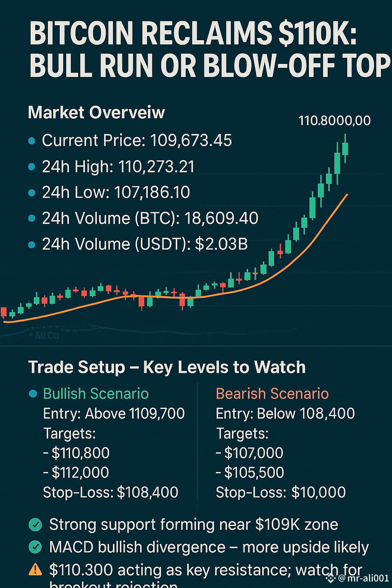Click the 110.8000,00 price label above chart
The height and width of the screenshot is (588, 392).
click(334, 121)
